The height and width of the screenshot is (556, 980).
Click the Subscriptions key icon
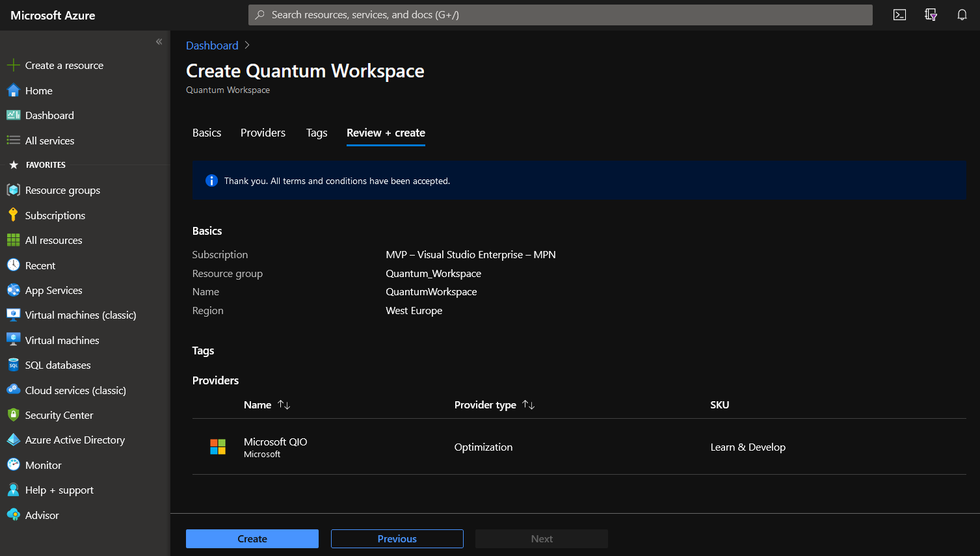click(13, 215)
